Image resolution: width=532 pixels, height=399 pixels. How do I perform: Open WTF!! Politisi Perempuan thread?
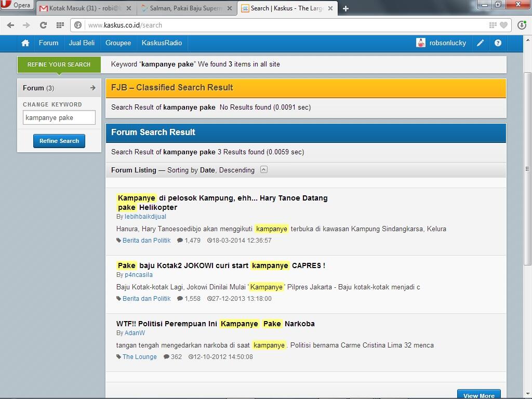click(216, 324)
